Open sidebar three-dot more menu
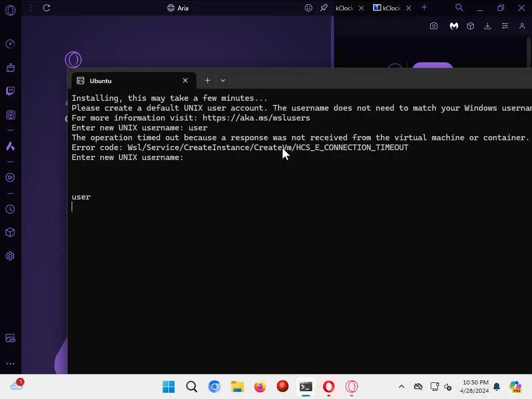The image size is (532, 399). (10, 363)
